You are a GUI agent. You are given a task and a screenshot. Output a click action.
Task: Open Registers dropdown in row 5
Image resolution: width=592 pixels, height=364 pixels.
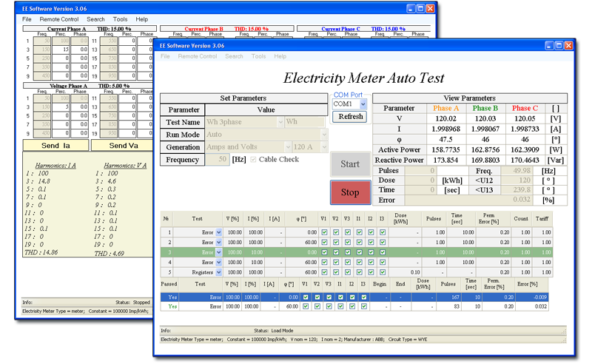point(218,272)
